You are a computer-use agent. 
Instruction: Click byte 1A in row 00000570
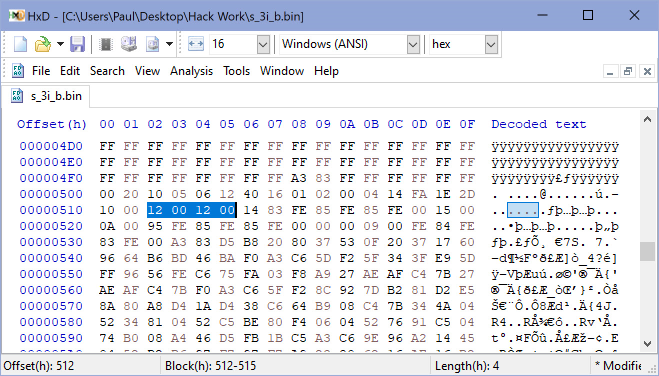(x=203, y=306)
